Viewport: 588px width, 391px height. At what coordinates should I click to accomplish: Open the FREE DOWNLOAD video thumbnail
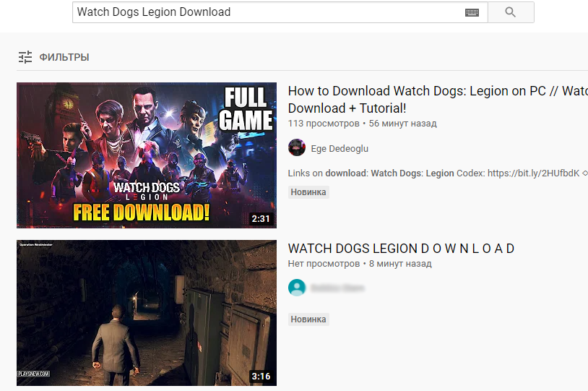[x=147, y=155]
